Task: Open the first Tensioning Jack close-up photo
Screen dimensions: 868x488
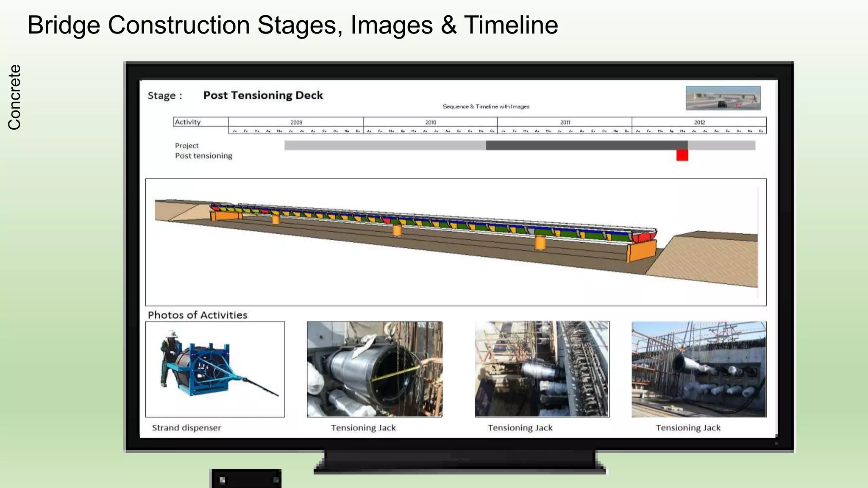Action: pyautogui.click(x=375, y=369)
